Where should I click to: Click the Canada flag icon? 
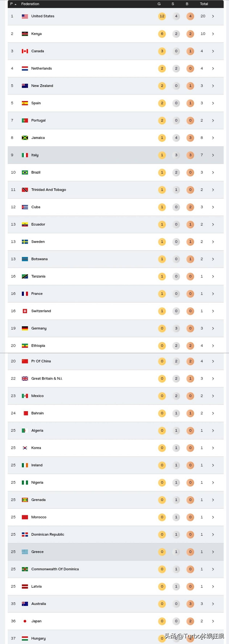(25, 51)
